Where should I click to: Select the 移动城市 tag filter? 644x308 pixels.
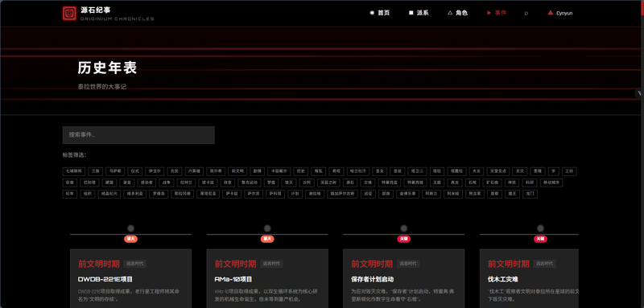(x=551, y=183)
